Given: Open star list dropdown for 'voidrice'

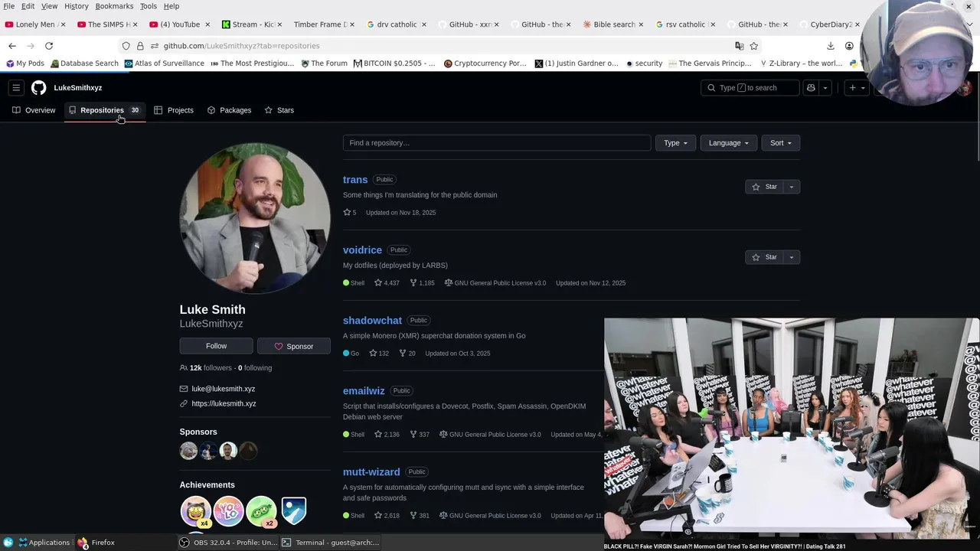Looking at the screenshot, I should 792,257.
